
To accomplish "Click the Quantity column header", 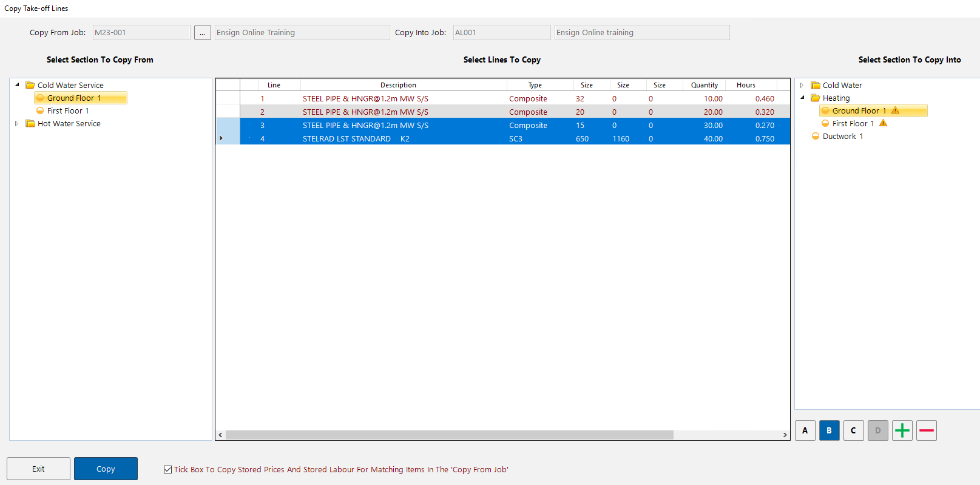I will point(704,85).
